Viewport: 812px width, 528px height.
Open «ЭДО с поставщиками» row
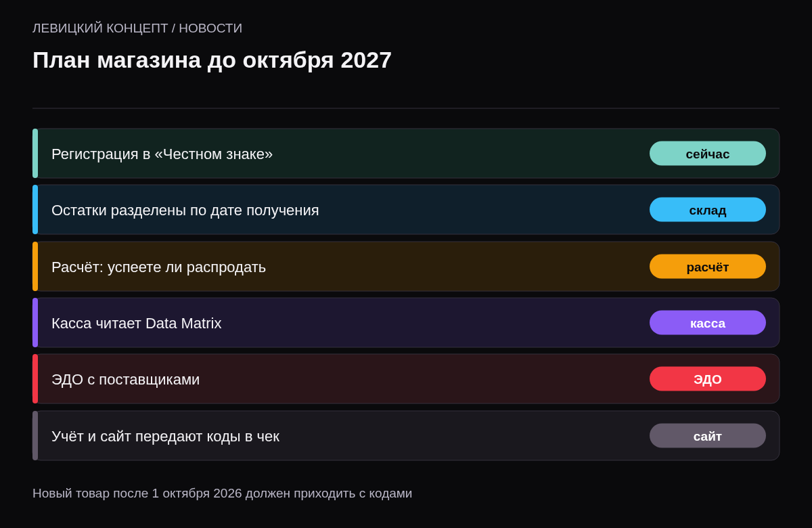tap(406, 379)
